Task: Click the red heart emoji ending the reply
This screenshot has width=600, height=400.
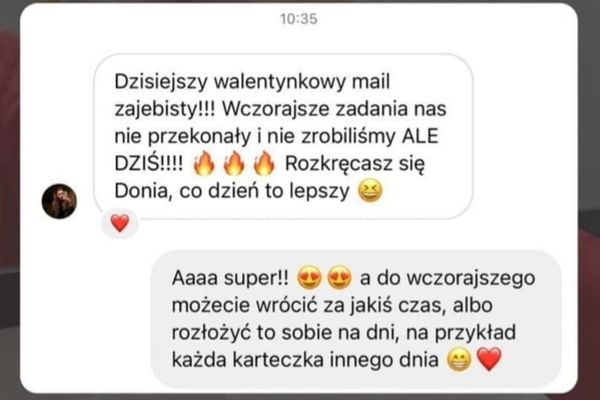Action: pyautogui.click(x=489, y=359)
